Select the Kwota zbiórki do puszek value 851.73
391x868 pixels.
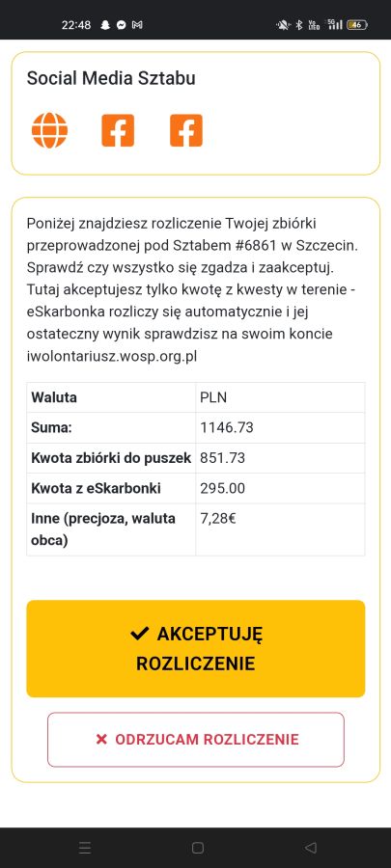280,458
